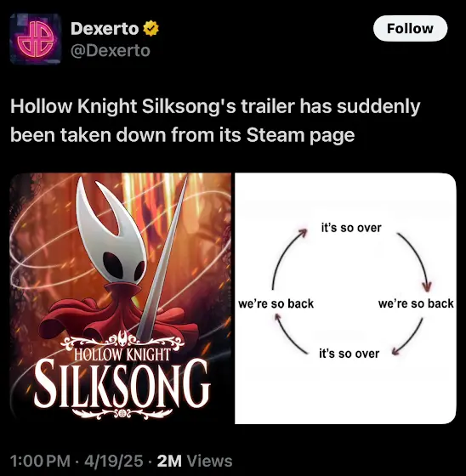The height and width of the screenshot is (476, 466).
Task: Click Hornet's red cloak in the artwork
Action: (x=118, y=315)
